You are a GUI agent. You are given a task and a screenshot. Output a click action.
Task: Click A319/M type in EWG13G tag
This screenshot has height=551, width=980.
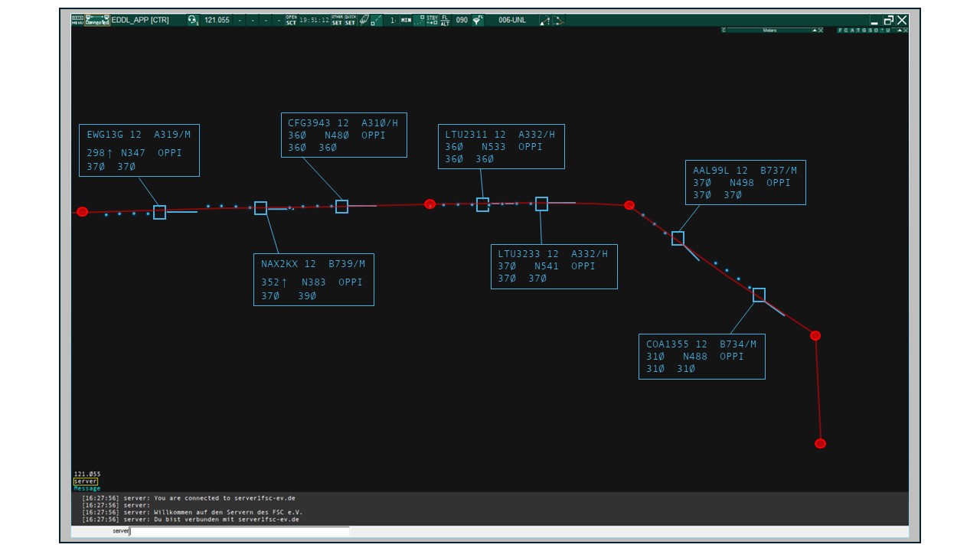pos(172,134)
